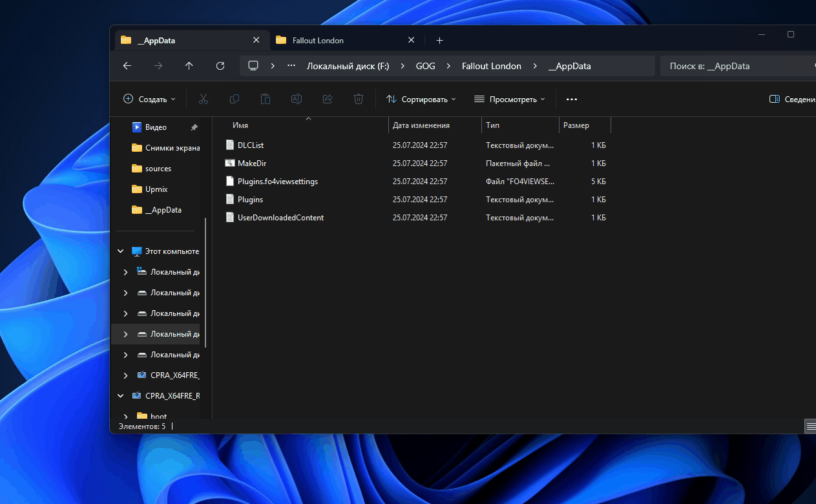This screenshot has height=504, width=816.
Task: Open the Сортировать dropdown
Action: 421,100
